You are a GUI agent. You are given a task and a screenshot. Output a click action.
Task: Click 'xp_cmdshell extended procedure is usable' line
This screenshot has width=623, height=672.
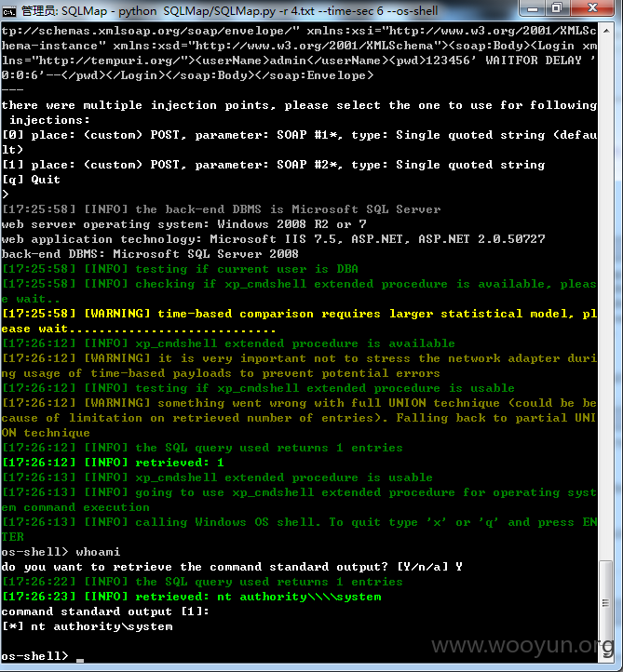point(217,477)
